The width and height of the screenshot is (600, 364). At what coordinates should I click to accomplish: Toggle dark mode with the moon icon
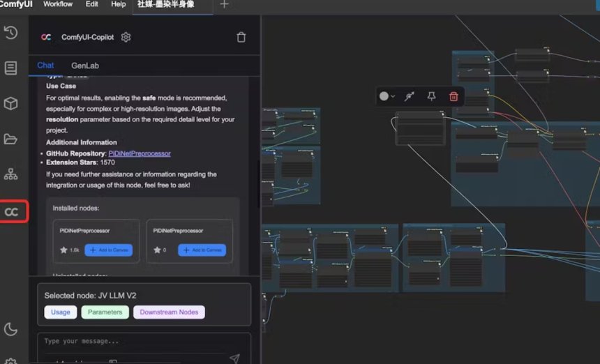10,329
